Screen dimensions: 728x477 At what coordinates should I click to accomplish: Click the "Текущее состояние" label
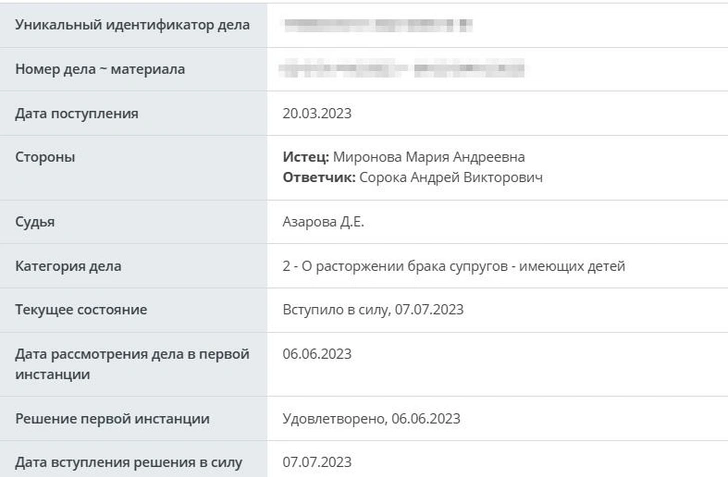point(81,310)
